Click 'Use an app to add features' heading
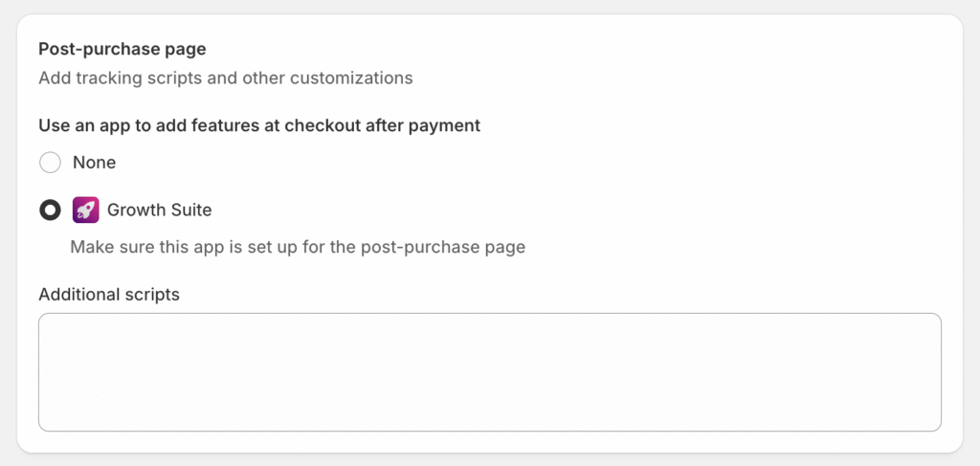The width and height of the screenshot is (980, 466). [259, 125]
